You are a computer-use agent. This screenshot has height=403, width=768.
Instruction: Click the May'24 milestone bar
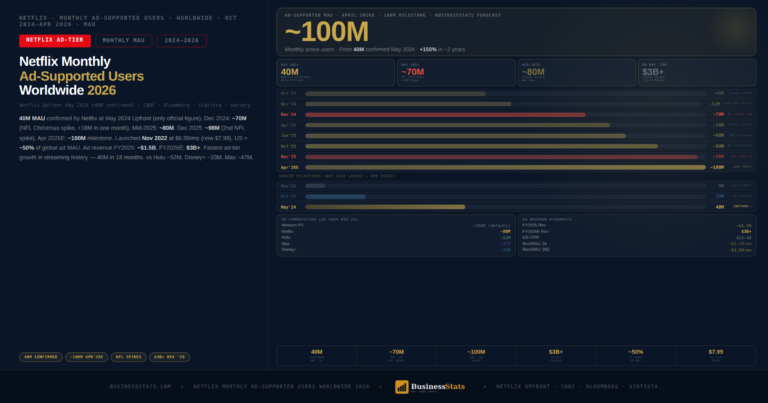click(x=385, y=207)
